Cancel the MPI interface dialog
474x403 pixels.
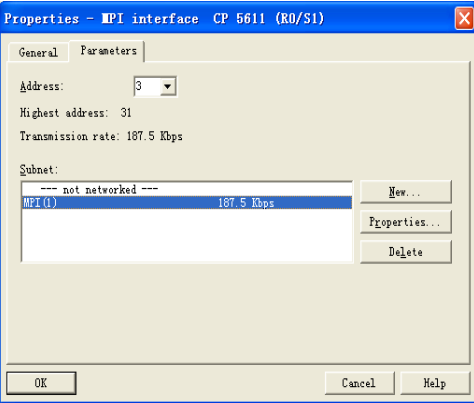tap(359, 383)
